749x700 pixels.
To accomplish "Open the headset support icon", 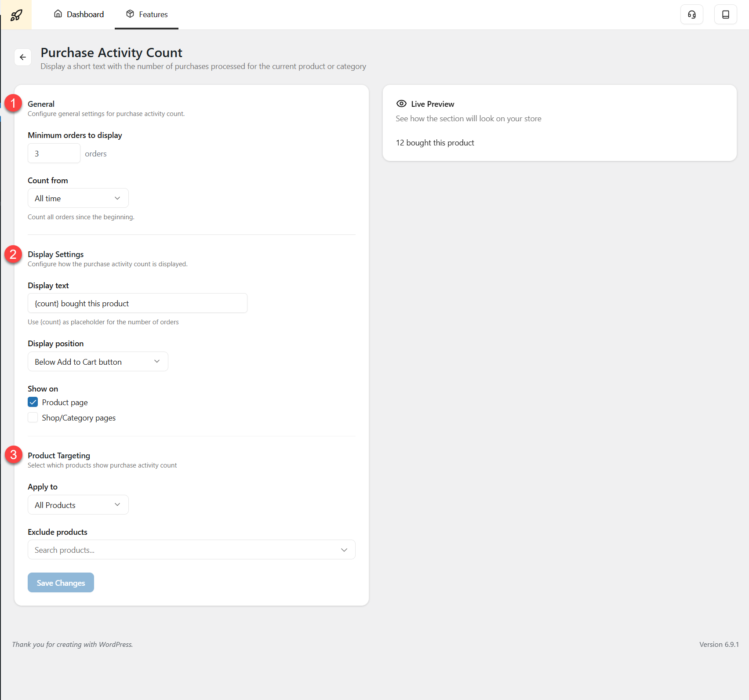I will pyautogui.click(x=691, y=15).
